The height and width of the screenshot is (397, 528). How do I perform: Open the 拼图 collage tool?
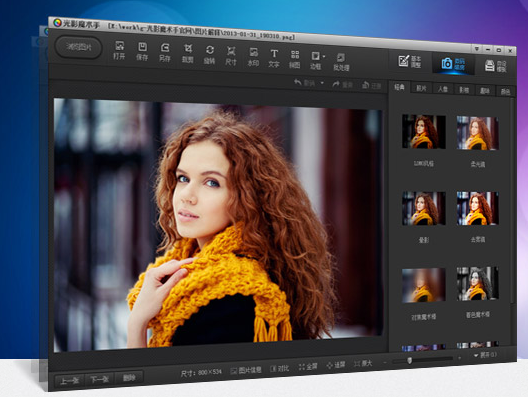point(295,59)
